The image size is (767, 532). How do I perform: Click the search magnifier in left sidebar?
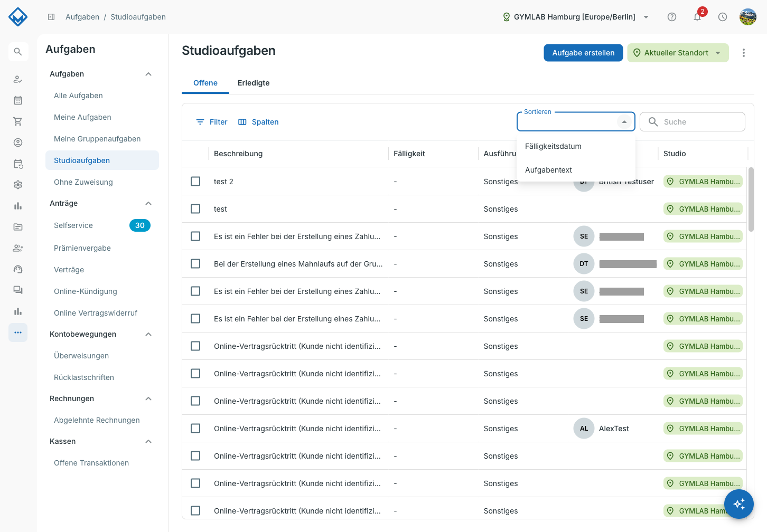(x=18, y=52)
